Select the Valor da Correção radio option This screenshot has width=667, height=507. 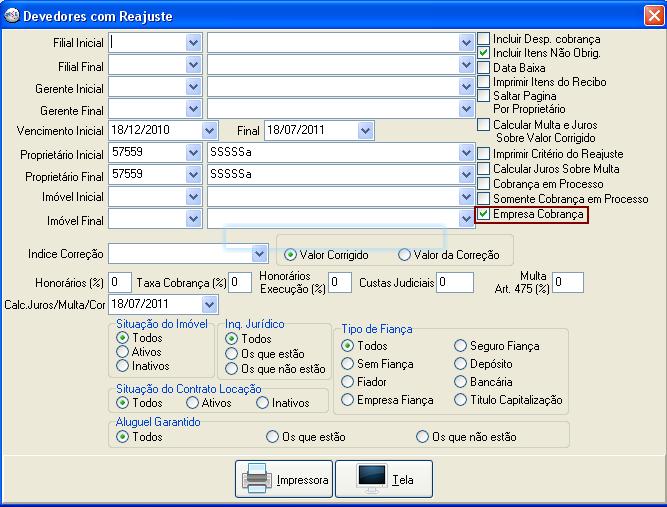pos(404,255)
